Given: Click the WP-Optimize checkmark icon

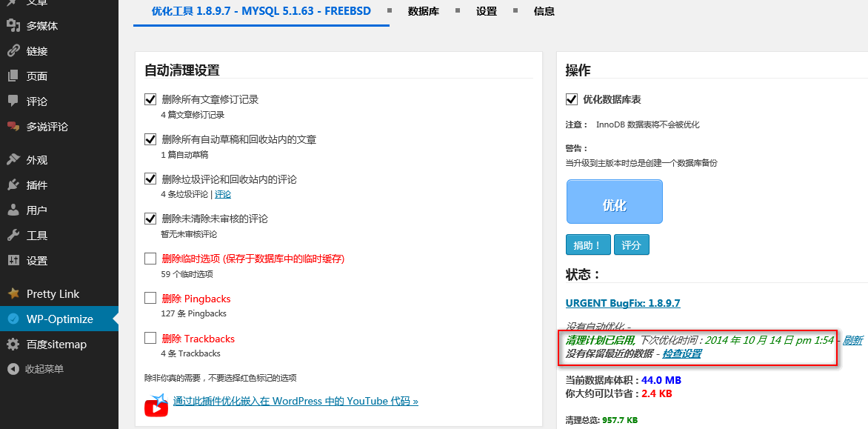Looking at the screenshot, I should click(x=13, y=319).
